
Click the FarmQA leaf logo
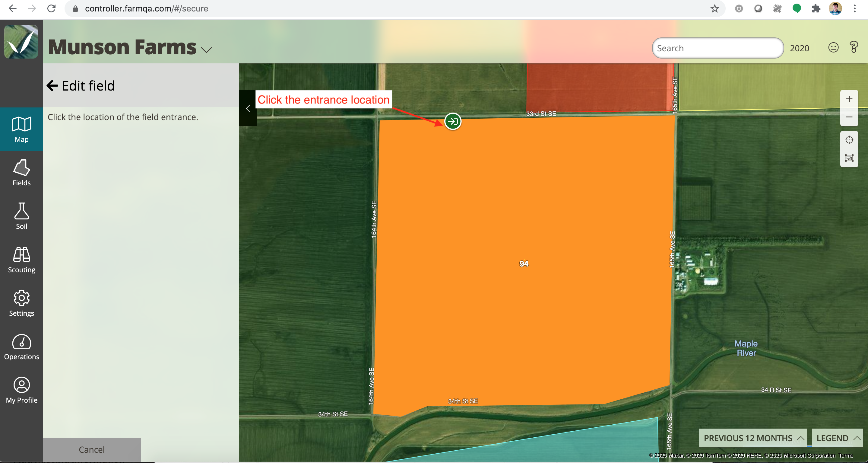coord(21,41)
